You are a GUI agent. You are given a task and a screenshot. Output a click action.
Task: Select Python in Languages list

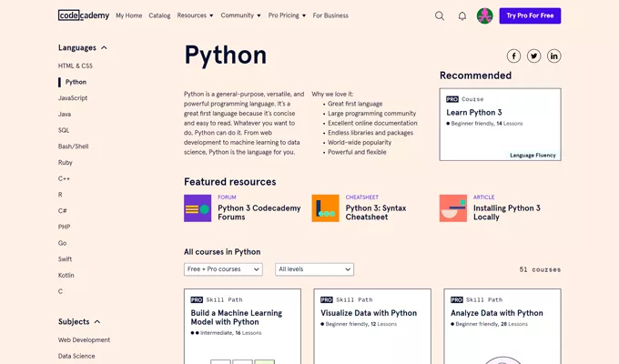click(x=76, y=82)
